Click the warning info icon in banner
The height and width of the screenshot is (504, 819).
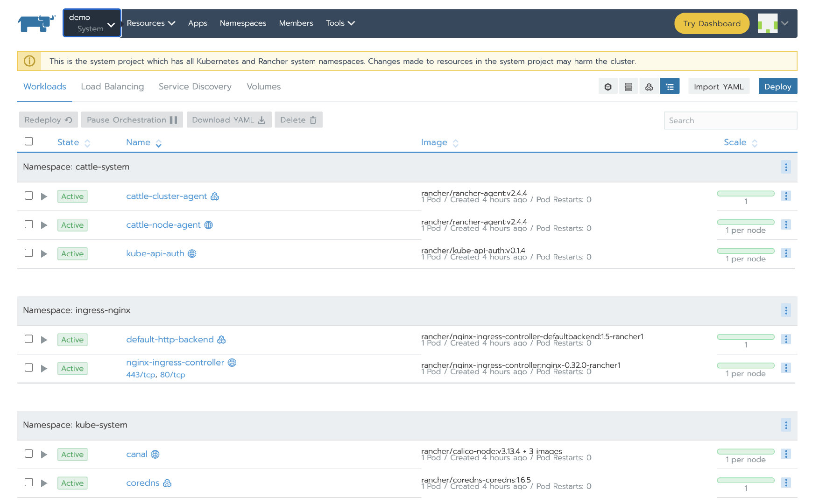point(29,61)
